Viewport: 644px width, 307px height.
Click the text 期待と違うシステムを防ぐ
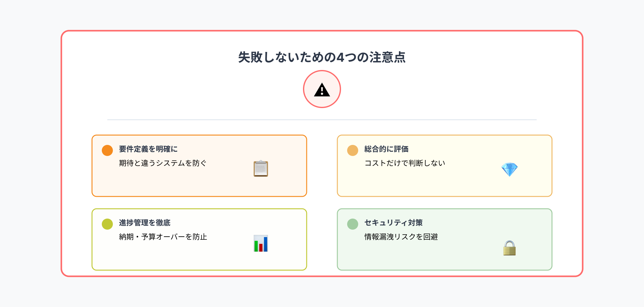pos(163,163)
